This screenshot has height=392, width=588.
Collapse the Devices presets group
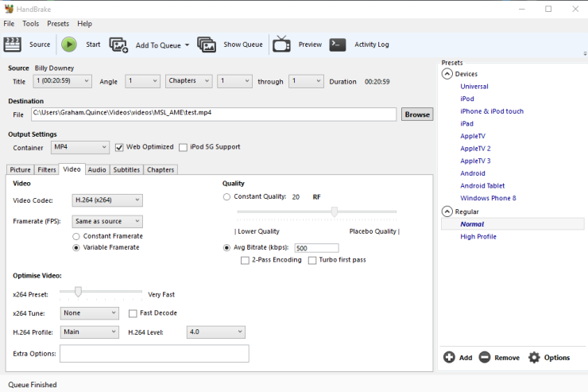click(x=447, y=74)
